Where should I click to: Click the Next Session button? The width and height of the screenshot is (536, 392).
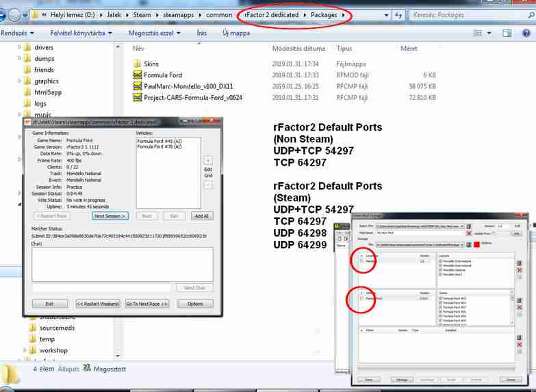110,215
